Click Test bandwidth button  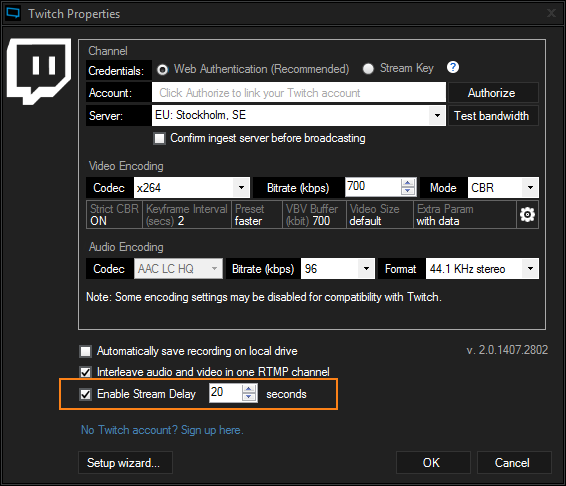coord(493,116)
